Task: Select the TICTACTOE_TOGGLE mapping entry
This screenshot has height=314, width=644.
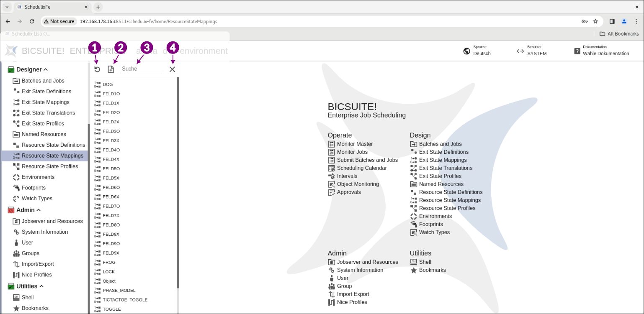Action: [x=125, y=300]
